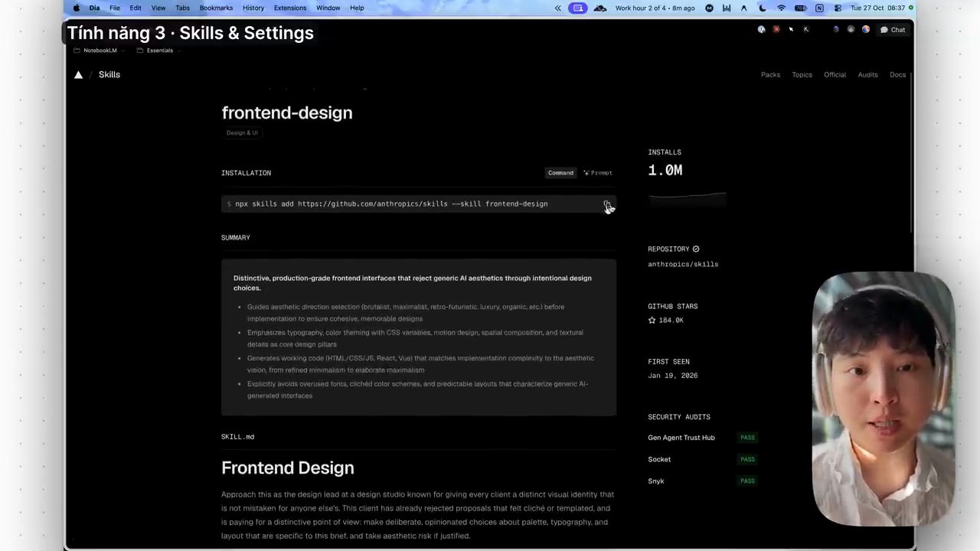This screenshot has height=551, width=980.
Task: Click the K extension icon in toolbar
Action: click(805, 30)
